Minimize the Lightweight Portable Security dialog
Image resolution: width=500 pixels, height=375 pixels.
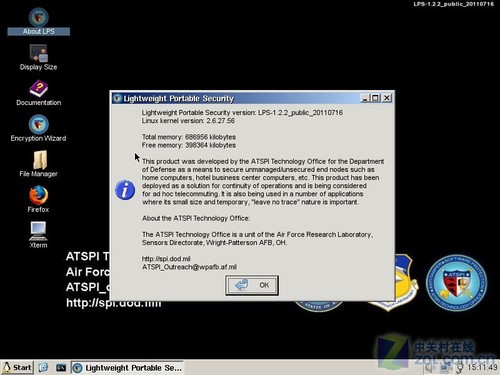click(x=365, y=98)
